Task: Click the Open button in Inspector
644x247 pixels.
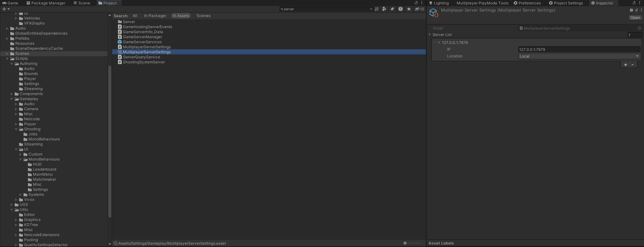Action: pos(635,17)
